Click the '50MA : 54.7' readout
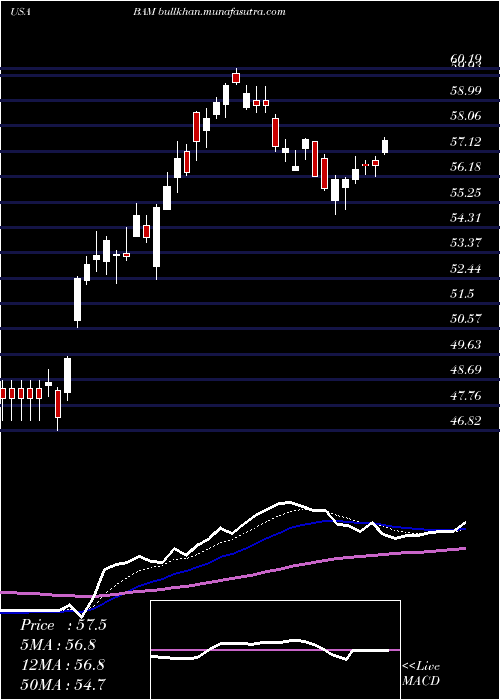 point(62,684)
